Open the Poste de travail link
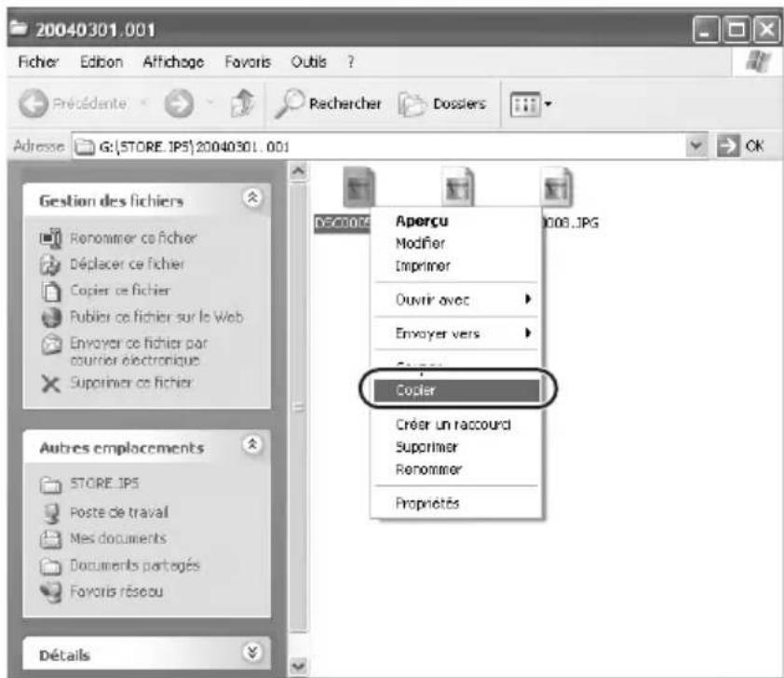This screenshot has height=678, width=784. pos(119,512)
